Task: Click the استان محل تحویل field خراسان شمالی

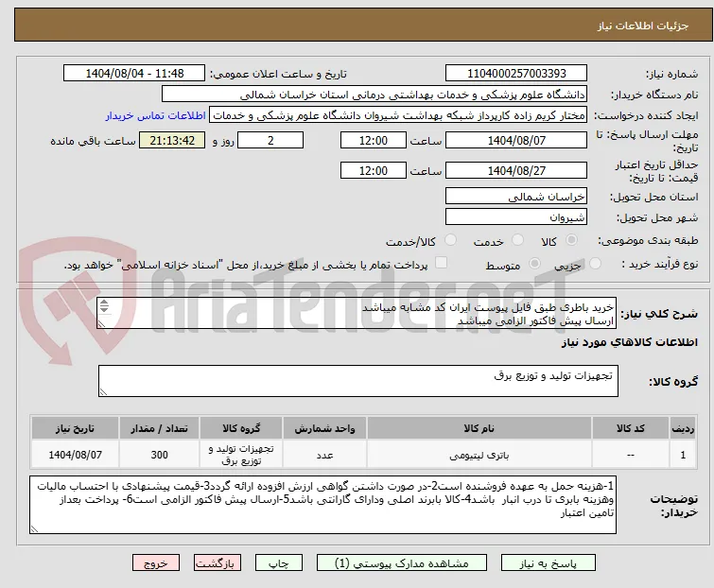Action: 516,196
